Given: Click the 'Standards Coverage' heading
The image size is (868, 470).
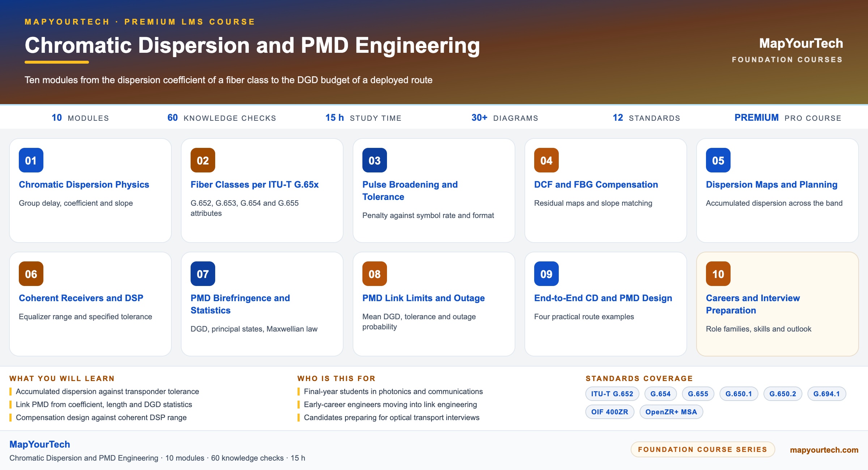Looking at the screenshot, I should pyautogui.click(x=639, y=379).
